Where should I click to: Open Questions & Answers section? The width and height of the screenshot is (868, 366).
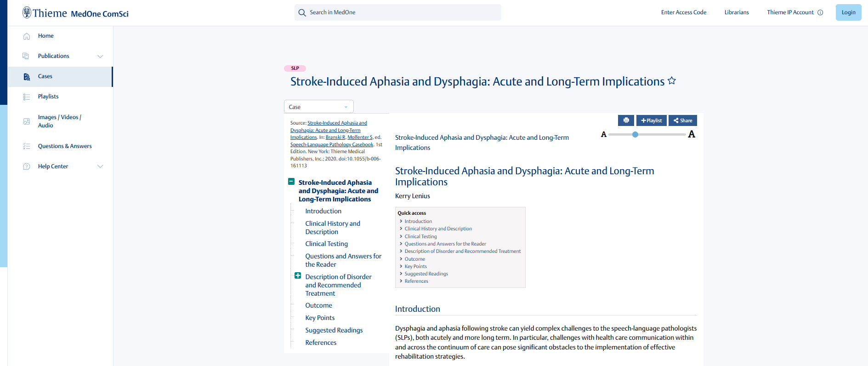(x=65, y=146)
